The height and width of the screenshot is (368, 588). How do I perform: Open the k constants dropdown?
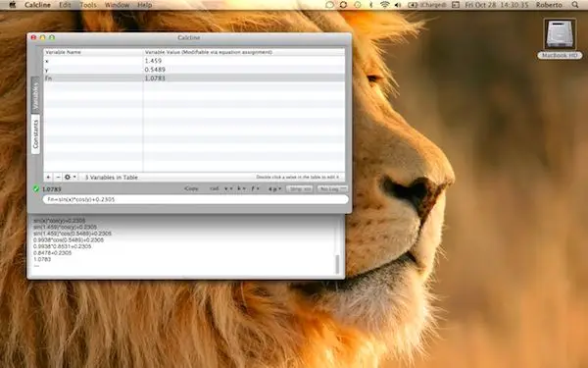[241, 188]
